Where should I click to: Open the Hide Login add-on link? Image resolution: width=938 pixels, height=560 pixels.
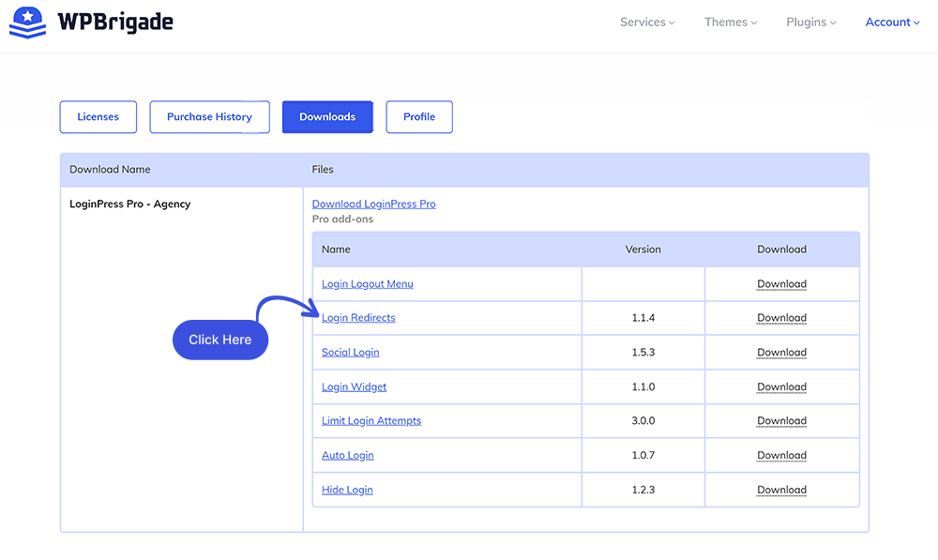coord(347,490)
